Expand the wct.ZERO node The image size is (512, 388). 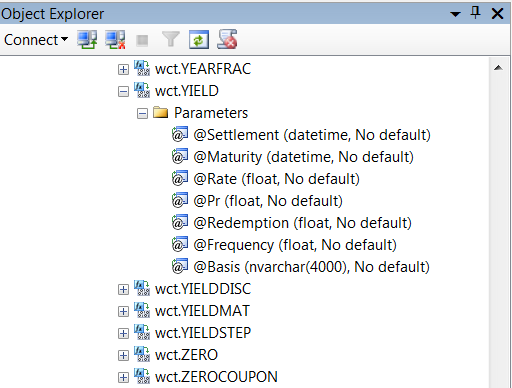tap(123, 355)
